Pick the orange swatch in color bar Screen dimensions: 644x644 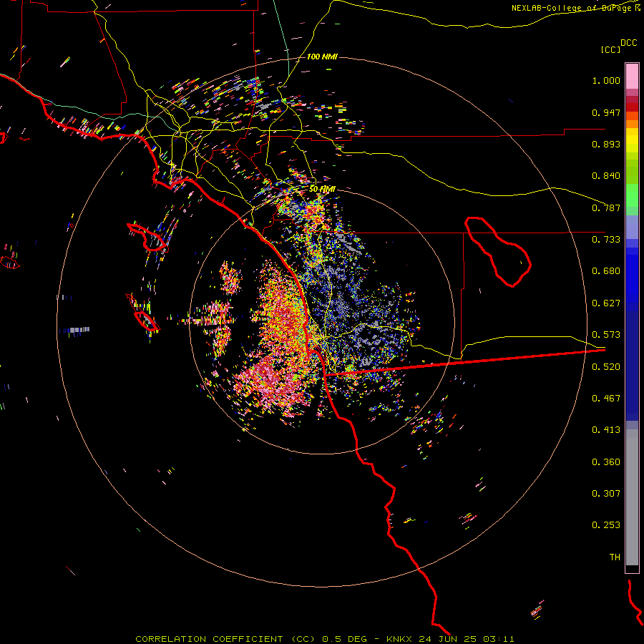(632, 124)
